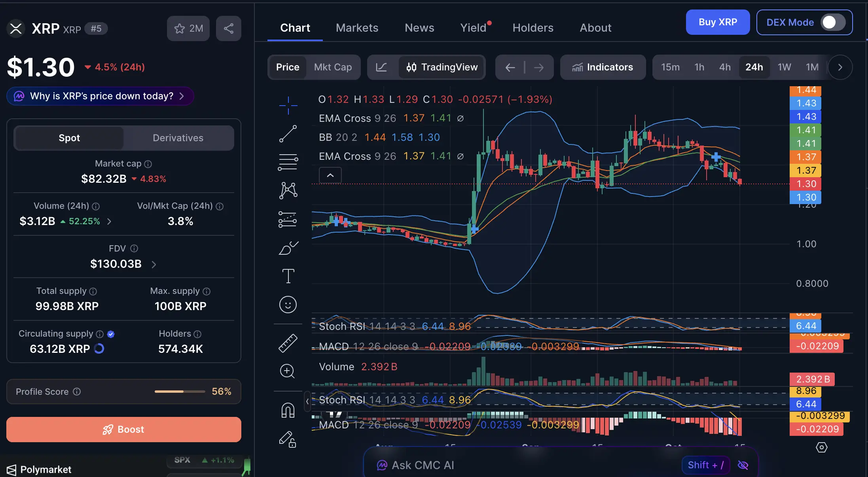Switch to TradingView chart mode

[442, 67]
